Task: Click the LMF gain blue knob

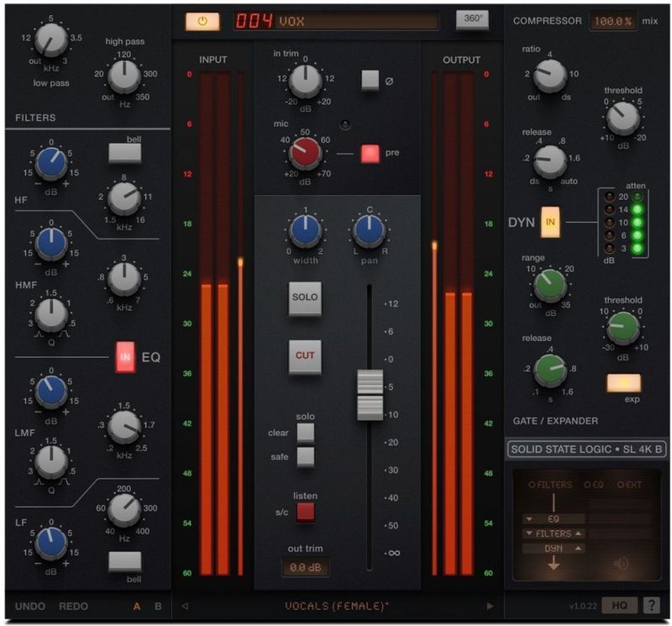Action: click(x=51, y=392)
